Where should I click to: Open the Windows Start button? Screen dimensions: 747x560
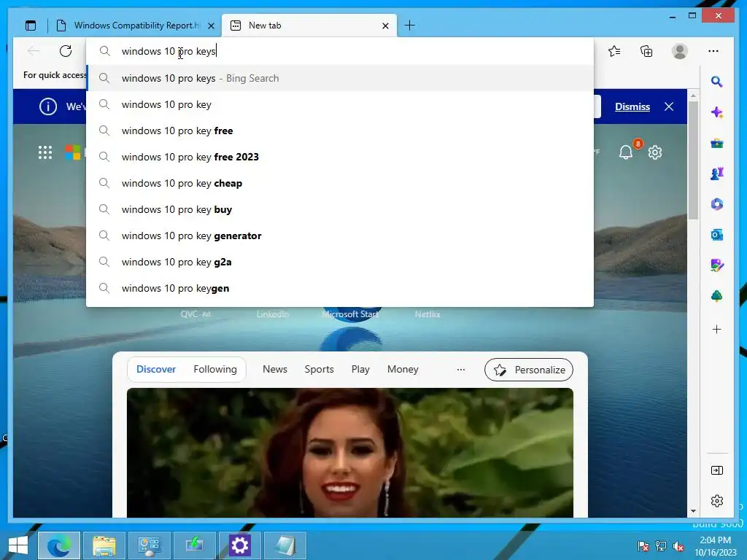18,545
